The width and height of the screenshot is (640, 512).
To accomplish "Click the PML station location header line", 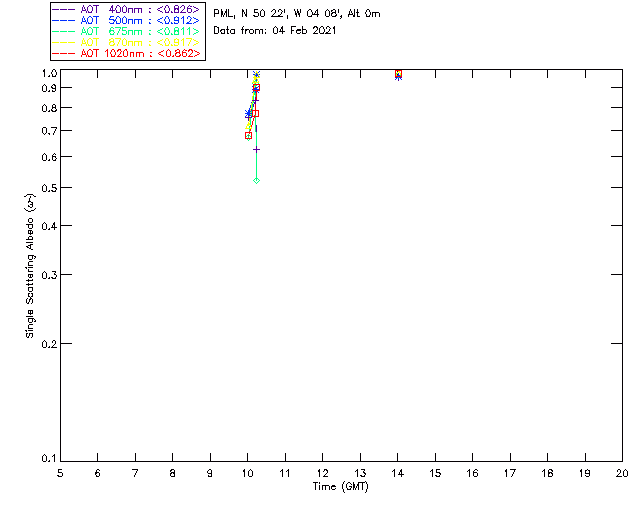I will coord(297,14).
